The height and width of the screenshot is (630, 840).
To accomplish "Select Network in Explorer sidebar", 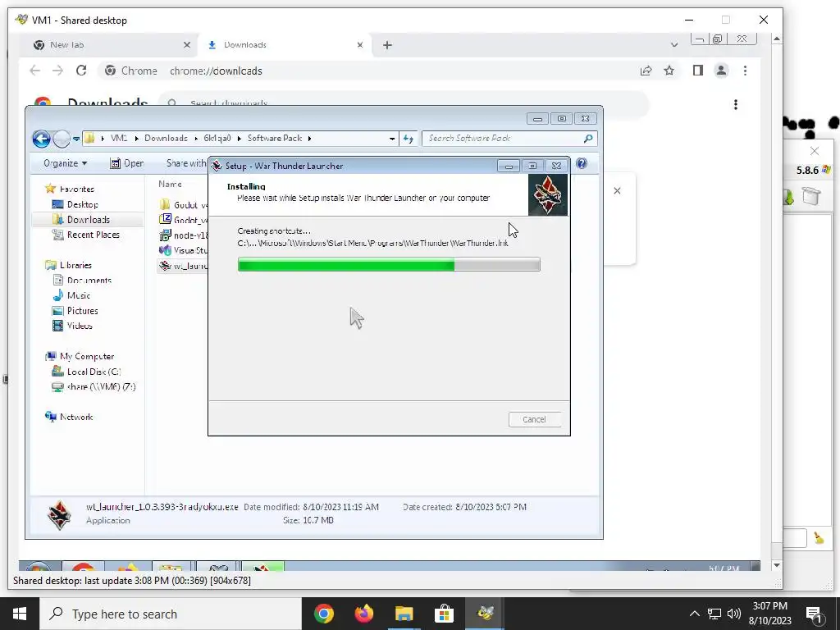I will click(76, 417).
